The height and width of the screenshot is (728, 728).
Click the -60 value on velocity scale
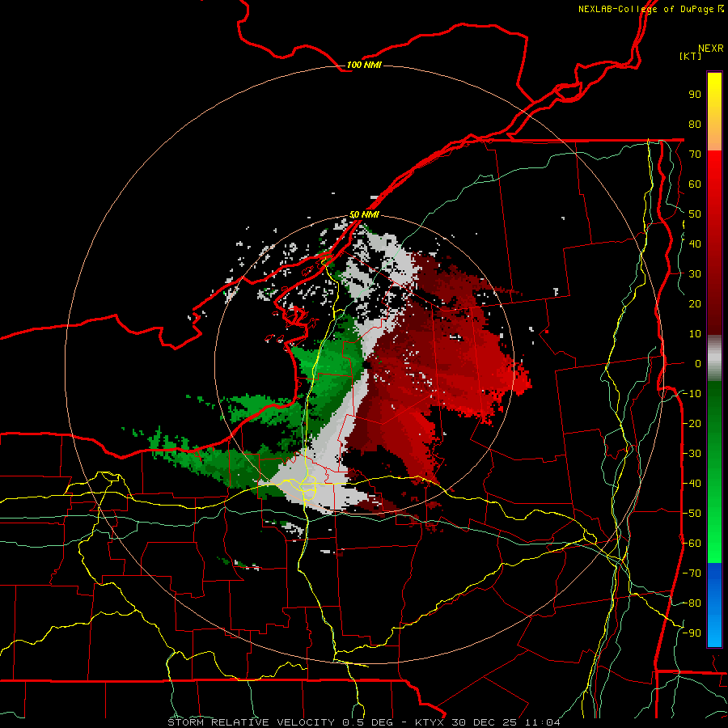point(692,544)
